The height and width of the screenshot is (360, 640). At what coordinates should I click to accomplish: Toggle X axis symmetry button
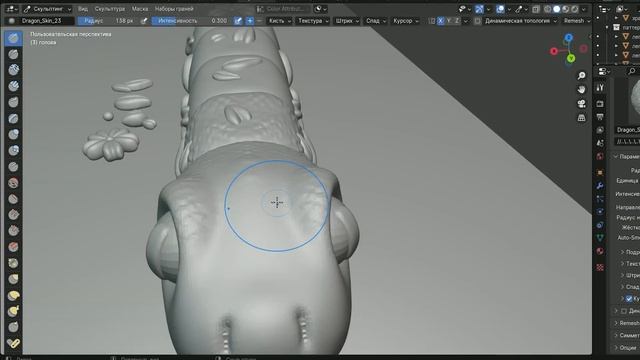[440, 21]
